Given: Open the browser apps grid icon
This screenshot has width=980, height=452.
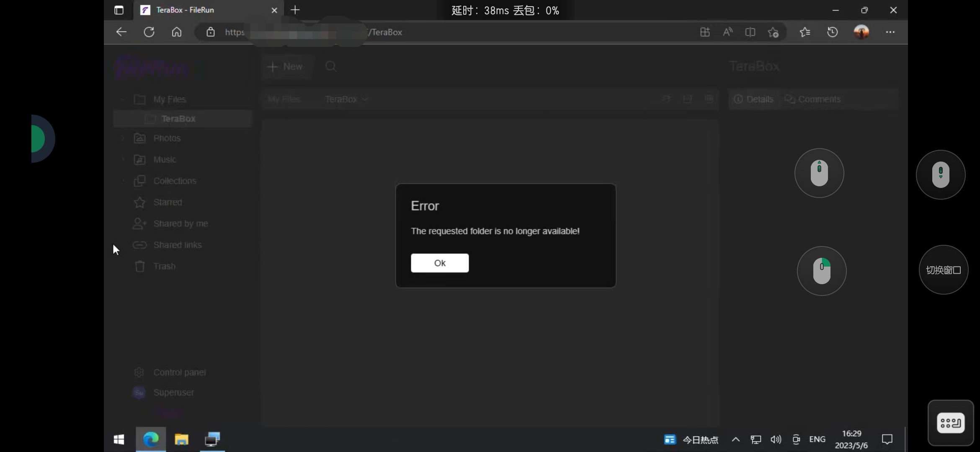Looking at the screenshot, I should 705,32.
